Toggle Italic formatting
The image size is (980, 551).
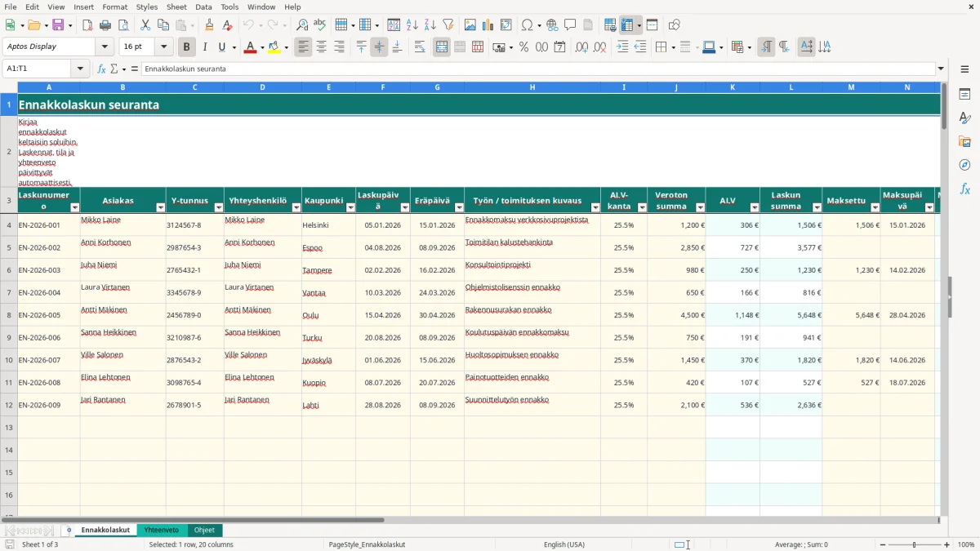205,47
